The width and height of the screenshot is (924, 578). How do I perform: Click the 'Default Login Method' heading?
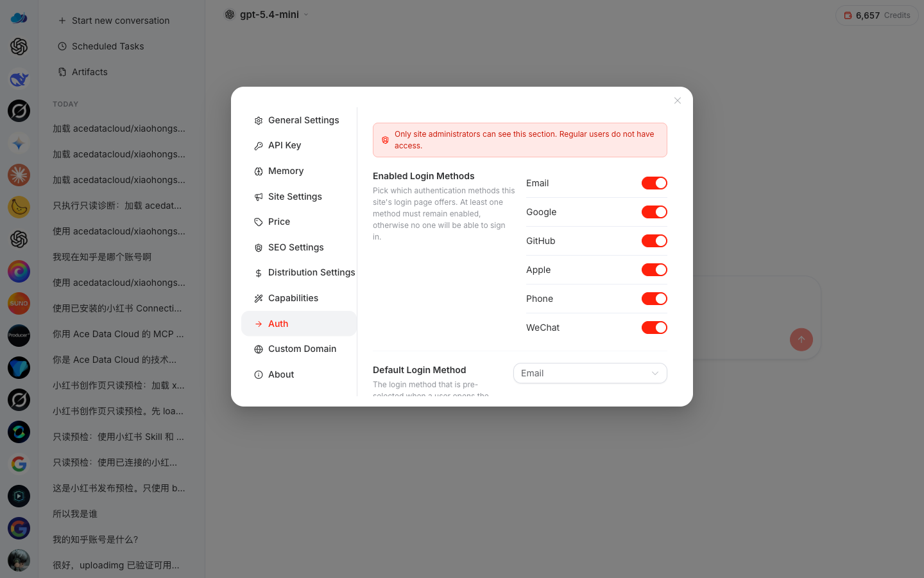(x=420, y=370)
